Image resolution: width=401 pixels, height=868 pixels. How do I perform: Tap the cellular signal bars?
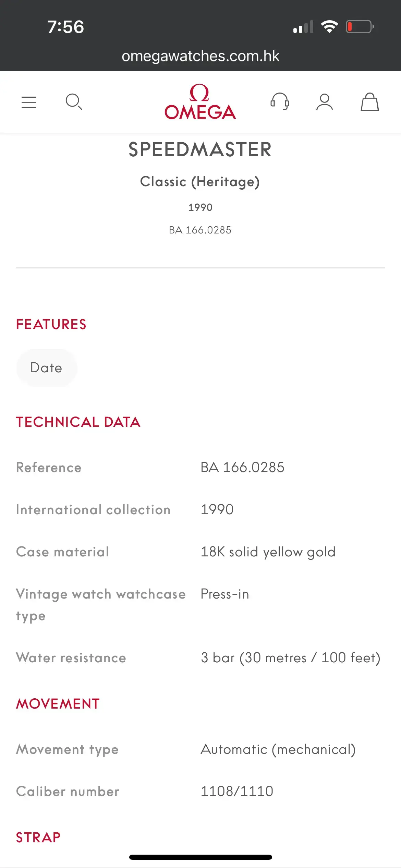tap(303, 27)
